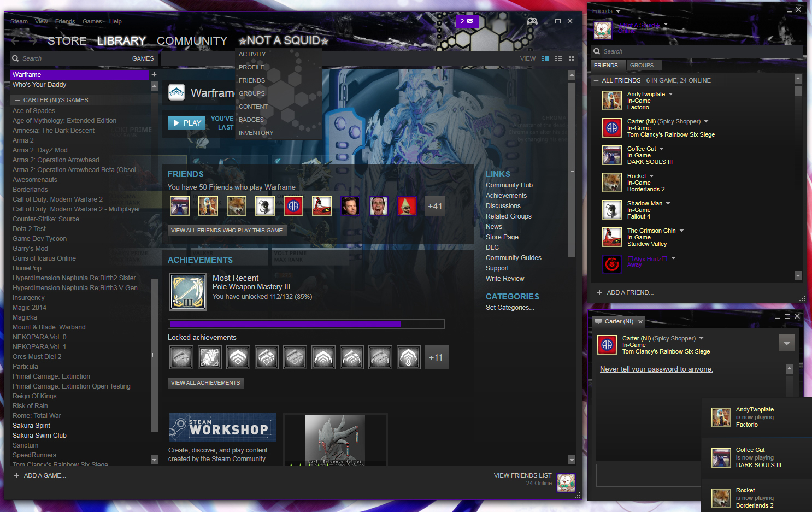
Task: Click the achievement progress bar
Action: point(306,324)
